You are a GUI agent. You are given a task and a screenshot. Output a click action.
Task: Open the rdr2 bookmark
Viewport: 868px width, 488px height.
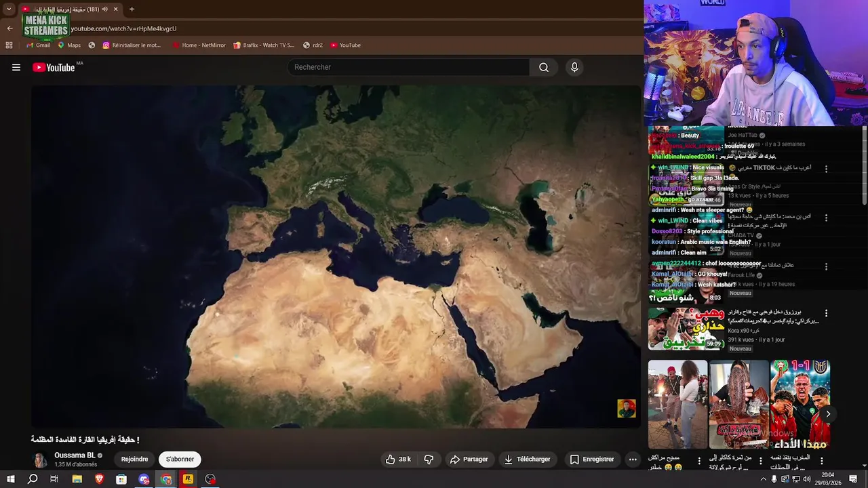[313, 45]
